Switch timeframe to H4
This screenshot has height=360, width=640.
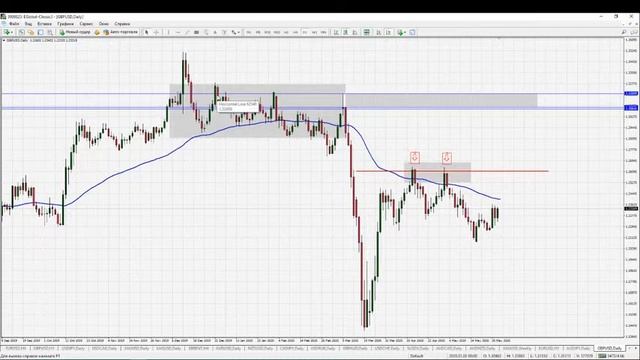point(296,32)
